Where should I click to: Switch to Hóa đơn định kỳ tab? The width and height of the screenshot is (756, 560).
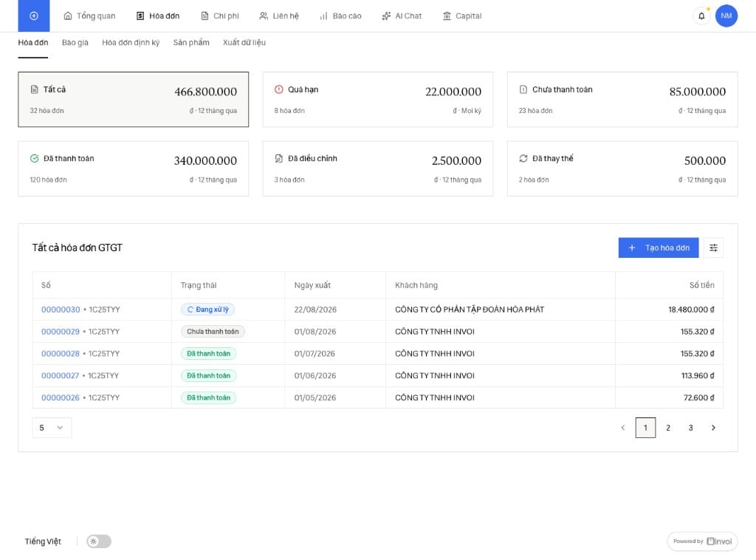(x=131, y=42)
